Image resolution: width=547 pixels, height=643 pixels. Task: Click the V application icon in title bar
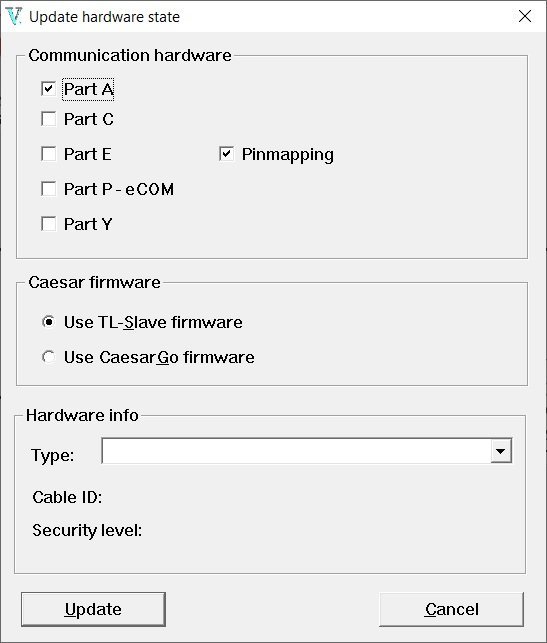pyautogui.click(x=14, y=16)
